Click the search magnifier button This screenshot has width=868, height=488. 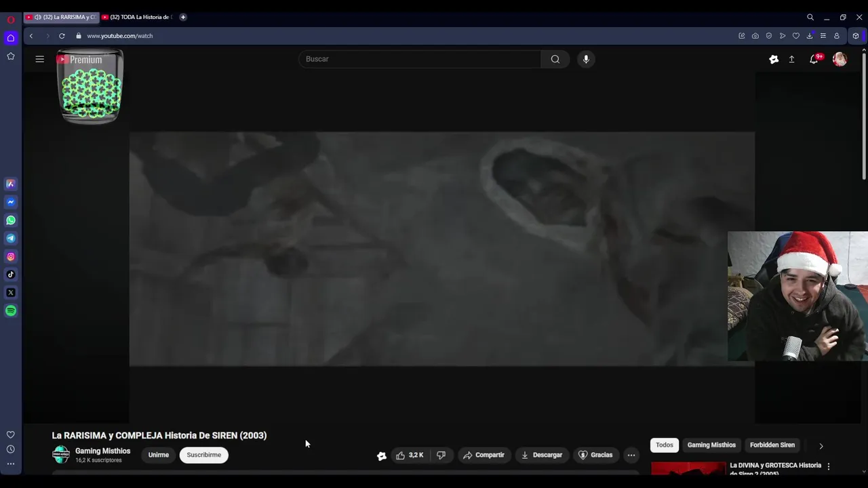555,59
